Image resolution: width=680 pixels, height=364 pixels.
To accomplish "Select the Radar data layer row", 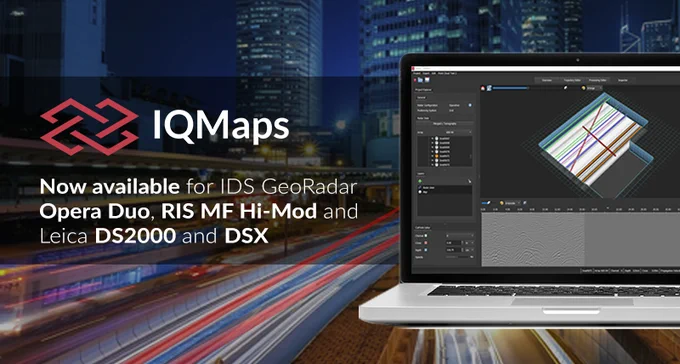I will (x=445, y=187).
